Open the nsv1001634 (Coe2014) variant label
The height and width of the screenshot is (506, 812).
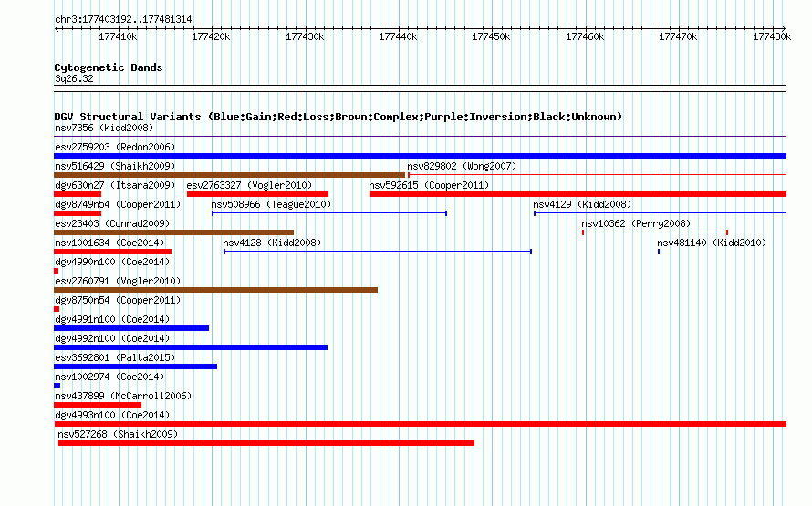[x=109, y=243]
